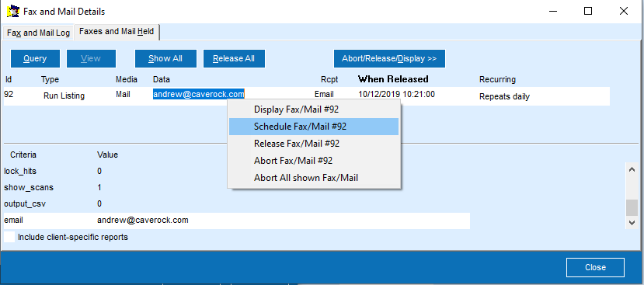
Task: Click the criteria list scrollbar thumb
Action: click(632, 207)
